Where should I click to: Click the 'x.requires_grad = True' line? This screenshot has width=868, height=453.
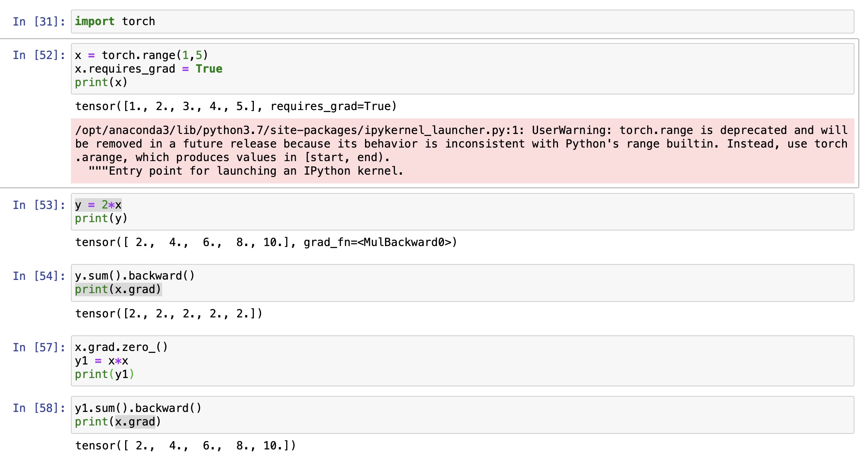148,69
